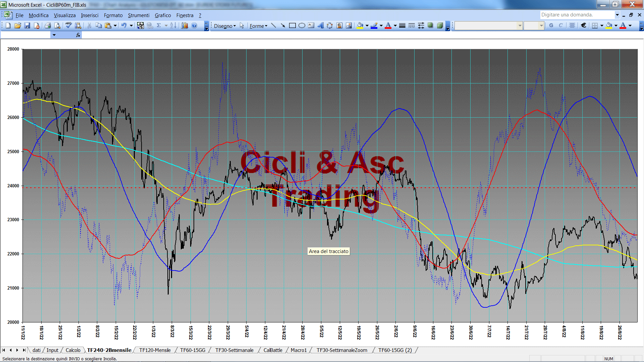Screen dimensions: 644x362
Task: Click the Copy icon
Action: pos(99,25)
